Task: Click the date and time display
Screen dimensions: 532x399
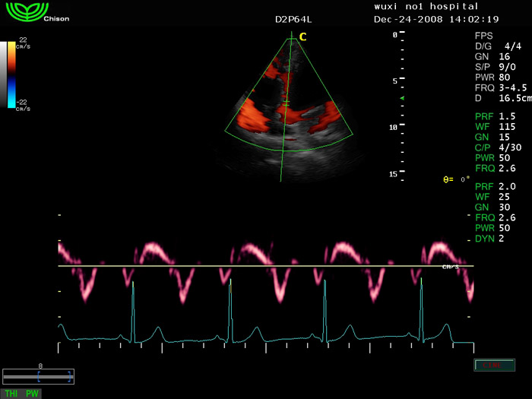Action: tap(436, 19)
